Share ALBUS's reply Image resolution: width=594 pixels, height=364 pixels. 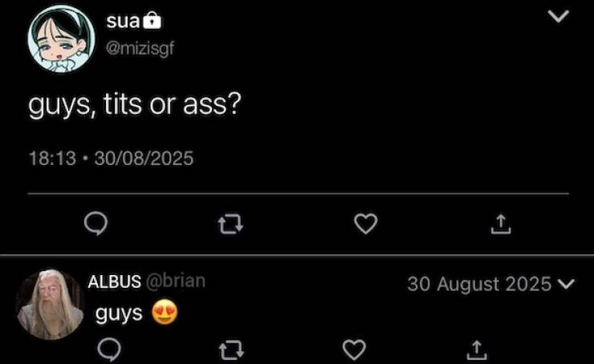pyautogui.click(x=475, y=349)
